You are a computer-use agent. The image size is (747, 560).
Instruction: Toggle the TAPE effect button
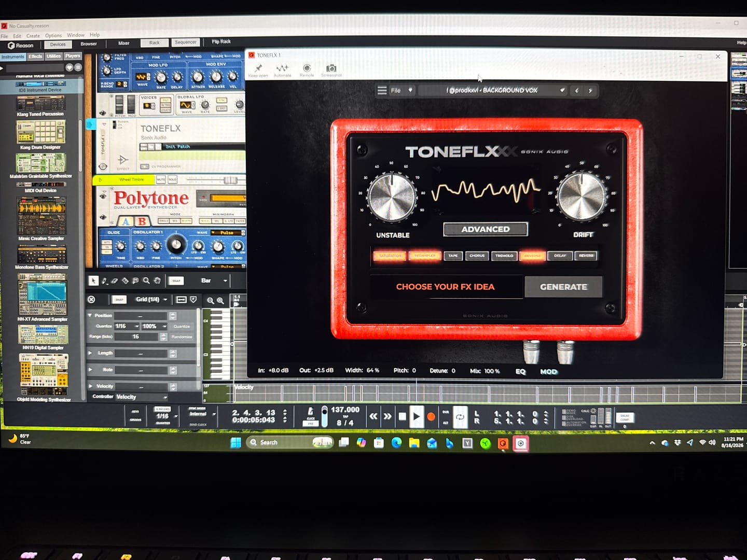[x=453, y=256]
